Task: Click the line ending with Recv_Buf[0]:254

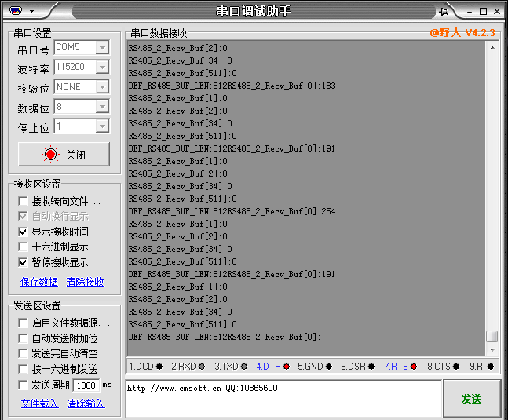Action: click(x=232, y=211)
